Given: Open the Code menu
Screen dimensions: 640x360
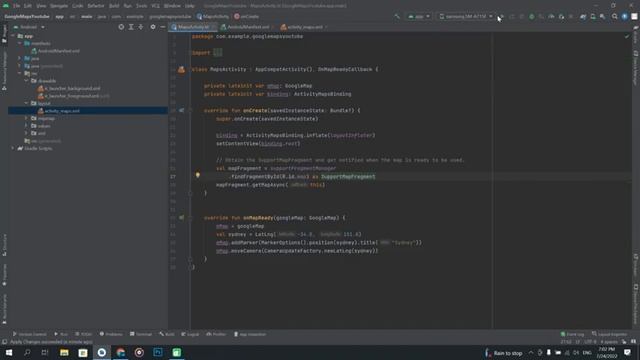Looking at the screenshot, I should [78, 6].
